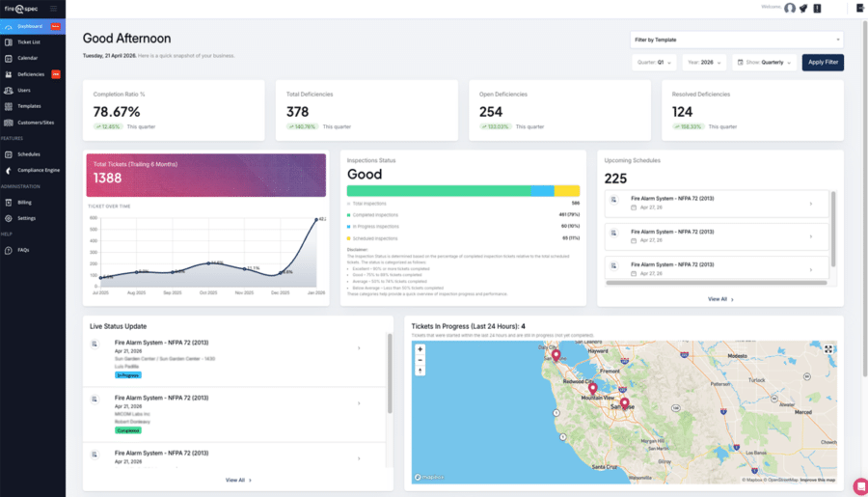This screenshot has width=868, height=497.
Task: Click View All under Upcoming Schedules
Action: click(x=719, y=299)
